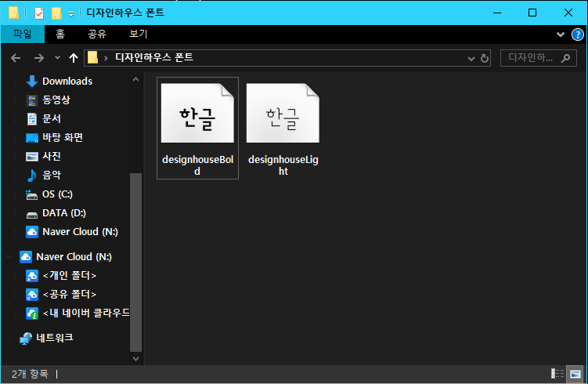
Task: Switch to large icons view in status bar
Action: [575, 374]
